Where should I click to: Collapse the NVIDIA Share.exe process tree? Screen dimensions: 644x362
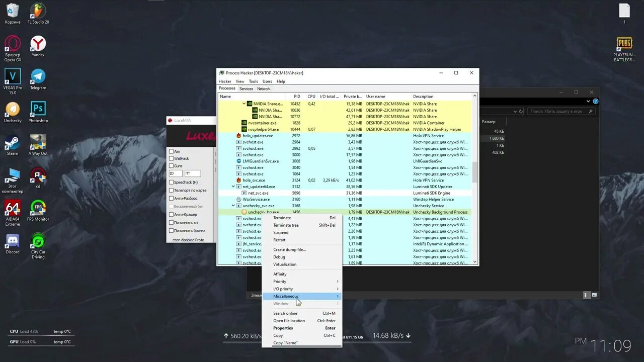tap(244, 104)
